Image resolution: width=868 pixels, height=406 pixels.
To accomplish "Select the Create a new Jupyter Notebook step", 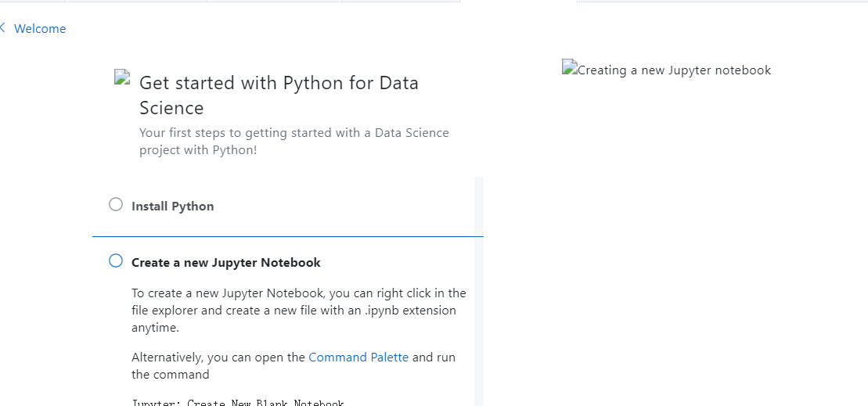I will click(226, 262).
